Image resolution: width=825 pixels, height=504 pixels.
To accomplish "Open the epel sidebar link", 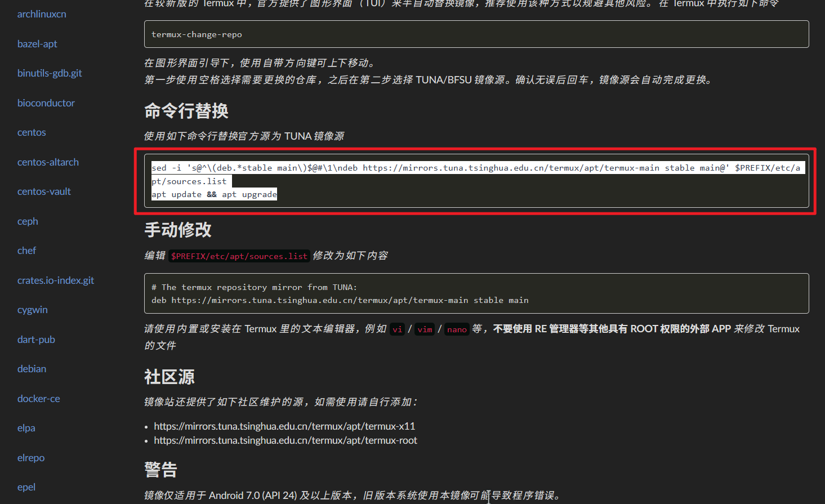I will pyautogui.click(x=26, y=487).
